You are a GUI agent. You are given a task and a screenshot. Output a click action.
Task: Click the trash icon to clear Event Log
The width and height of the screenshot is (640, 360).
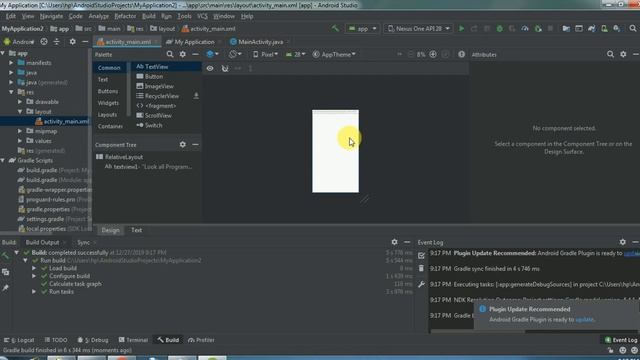point(421,269)
